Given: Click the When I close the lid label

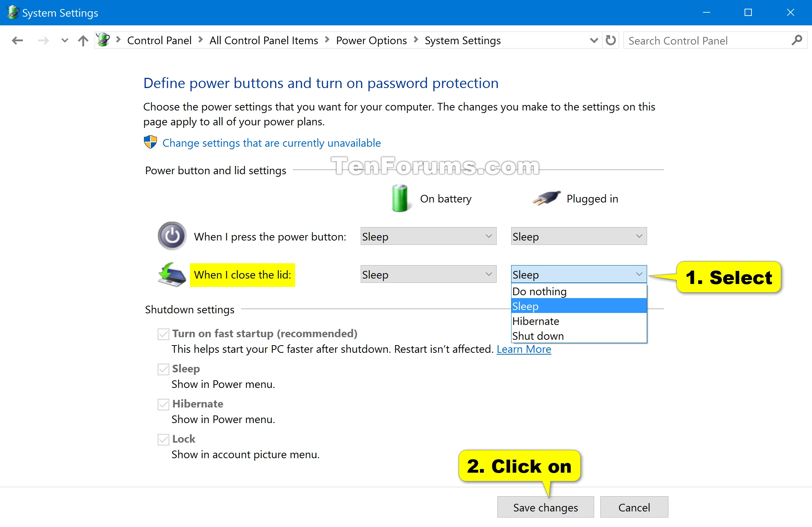Looking at the screenshot, I should (x=243, y=275).
